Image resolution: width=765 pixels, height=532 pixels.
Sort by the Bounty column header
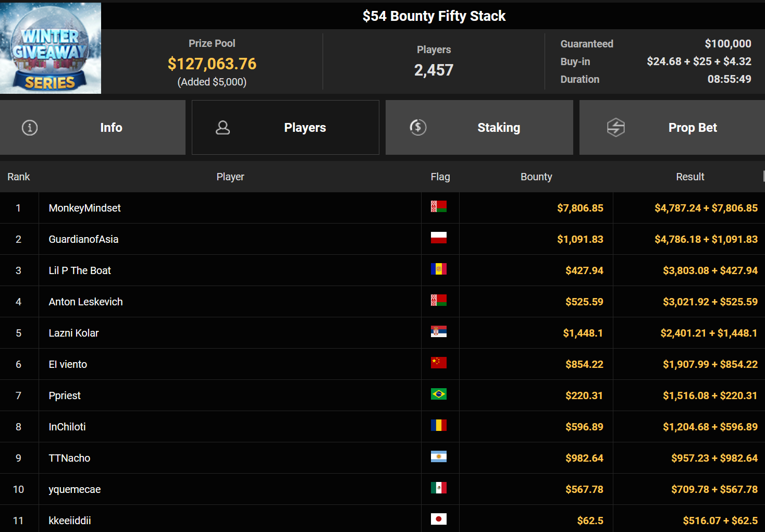pyautogui.click(x=536, y=177)
